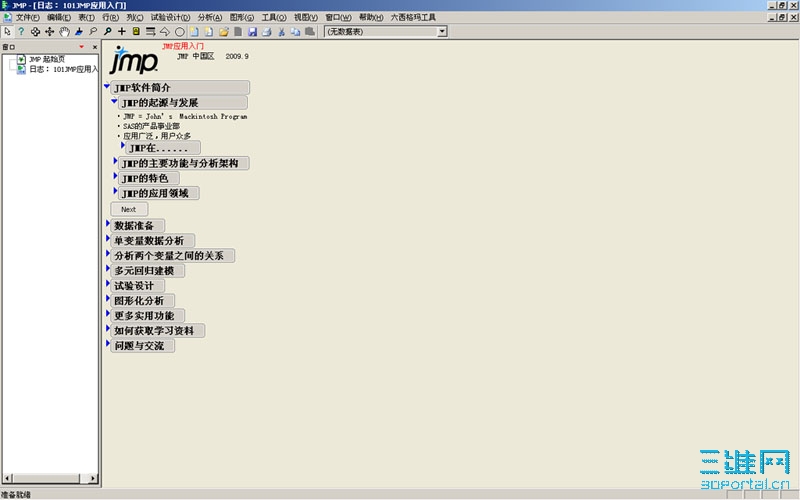
Task: Expand the 试验设计 outline triangle
Action: click(x=108, y=283)
